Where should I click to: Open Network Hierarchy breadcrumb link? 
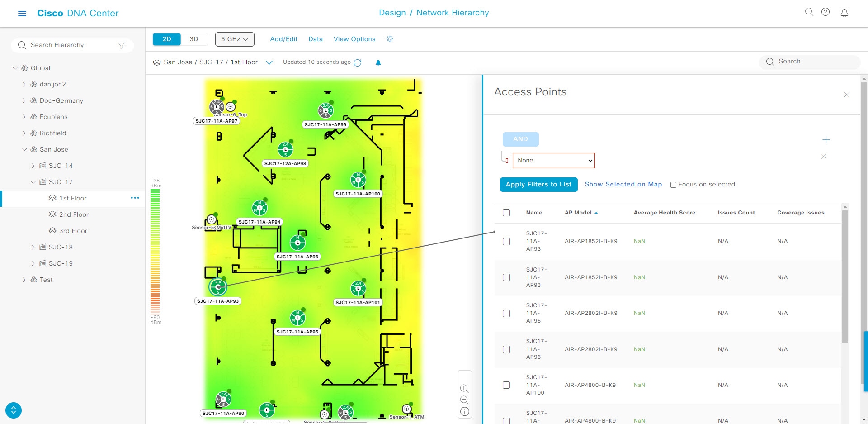453,13
